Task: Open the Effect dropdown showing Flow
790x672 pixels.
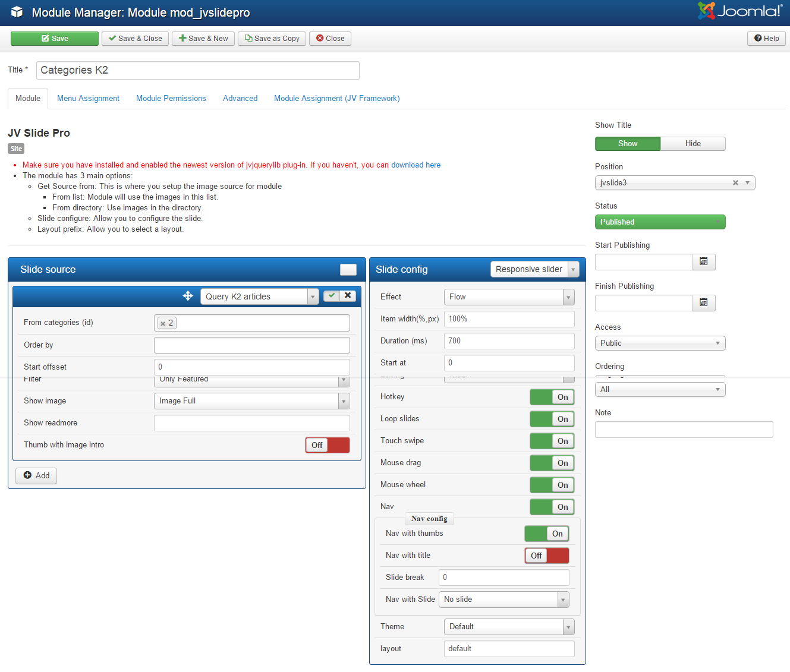Action: pos(509,297)
